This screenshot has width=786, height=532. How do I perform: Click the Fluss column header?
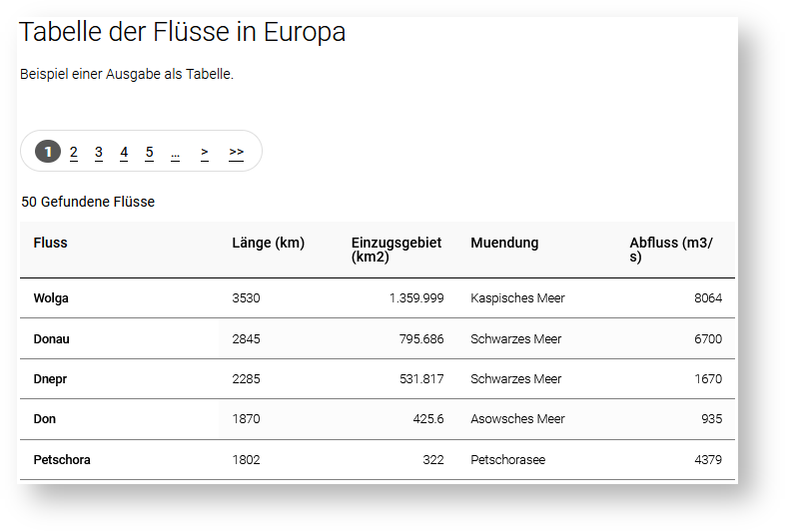pyautogui.click(x=50, y=243)
